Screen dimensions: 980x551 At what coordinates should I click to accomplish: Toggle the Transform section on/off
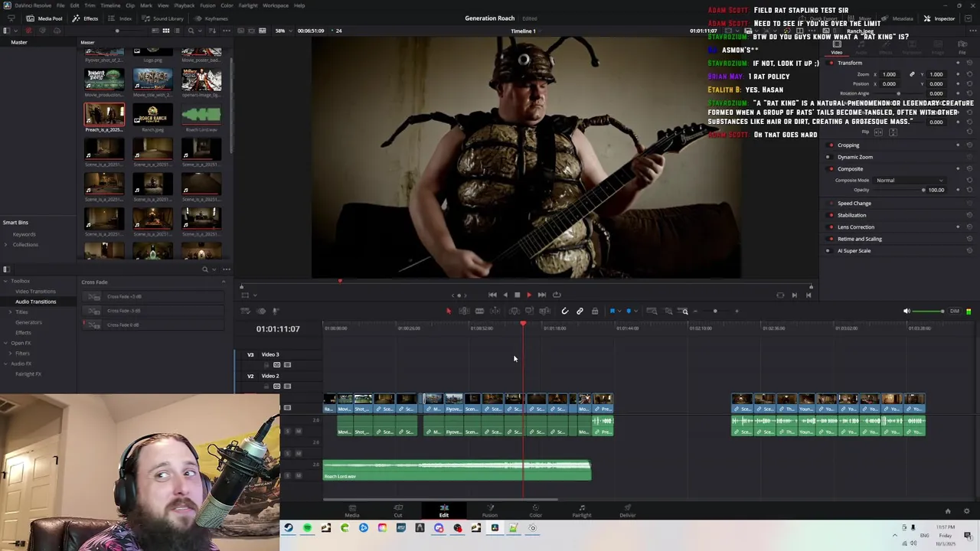coord(831,63)
